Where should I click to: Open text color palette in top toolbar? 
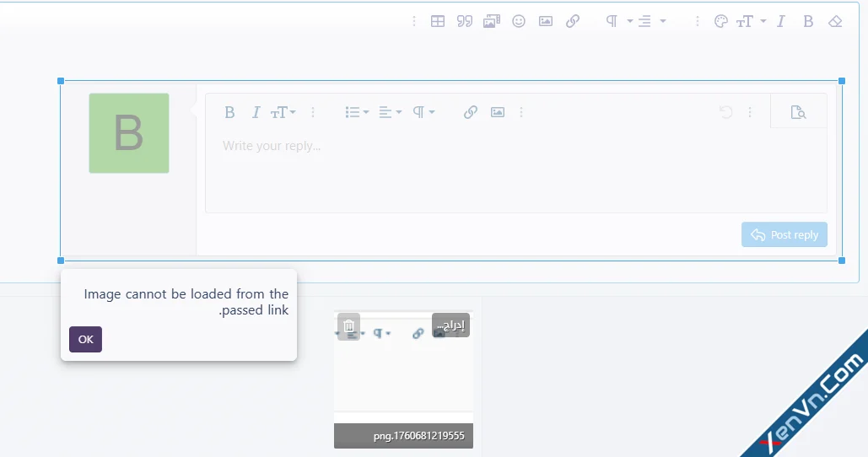720,22
